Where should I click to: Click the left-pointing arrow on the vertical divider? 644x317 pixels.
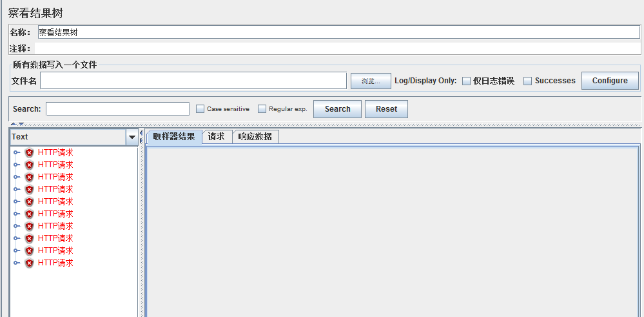click(141, 133)
